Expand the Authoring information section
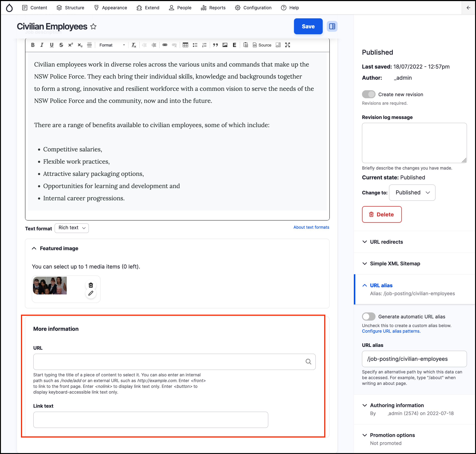This screenshot has height=454, width=476. 393,405
